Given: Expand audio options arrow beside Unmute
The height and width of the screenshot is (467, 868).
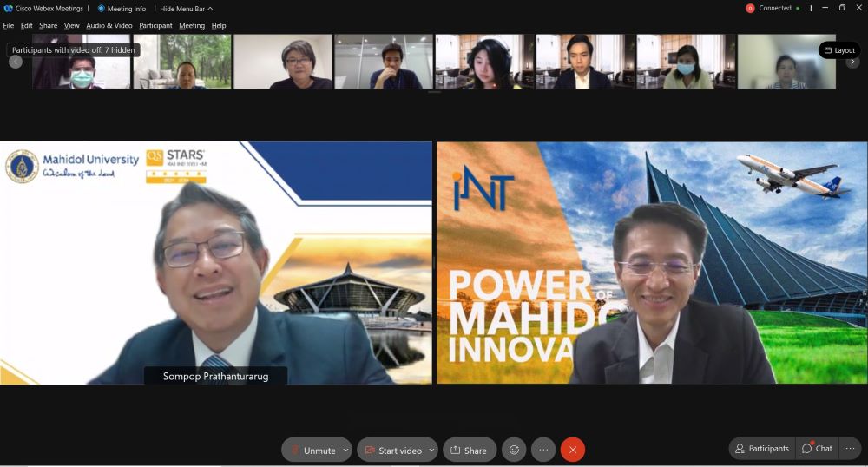Looking at the screenshot, I should [345, 450].
